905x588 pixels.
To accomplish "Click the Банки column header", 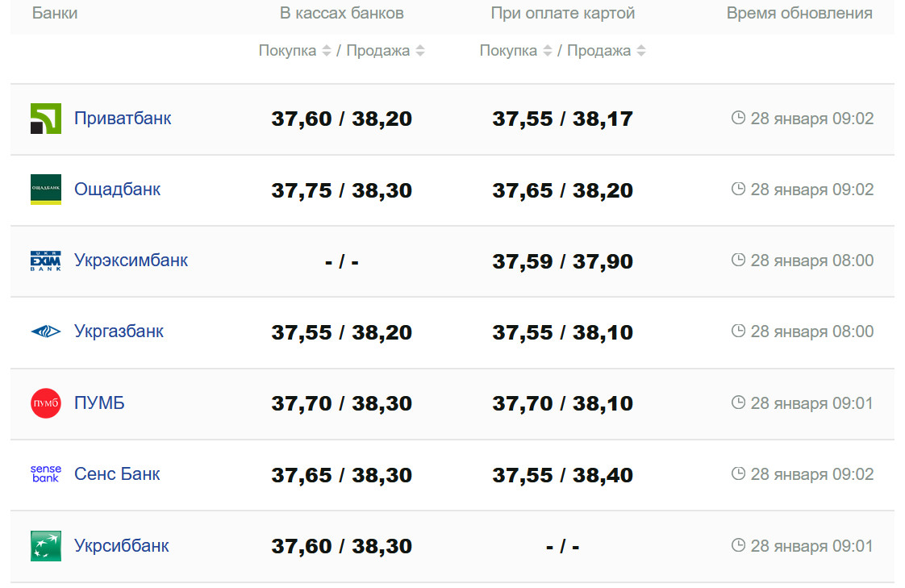I will pyautogui.click(x=55, y=14).
